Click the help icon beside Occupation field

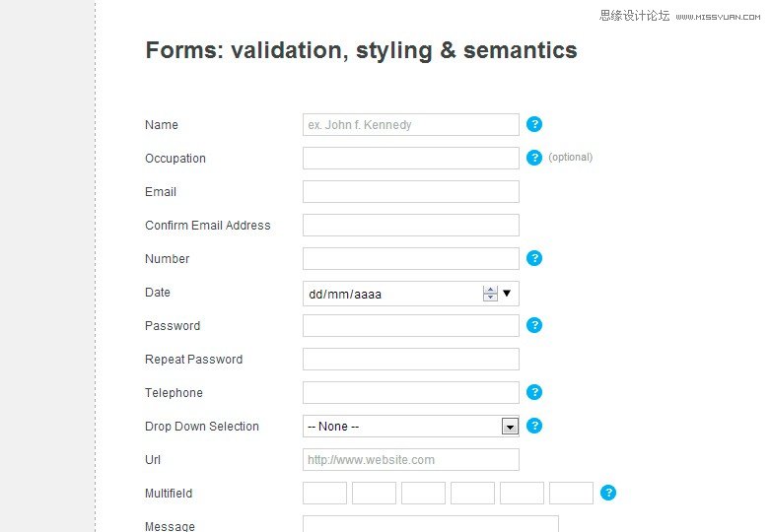point(534,158)
